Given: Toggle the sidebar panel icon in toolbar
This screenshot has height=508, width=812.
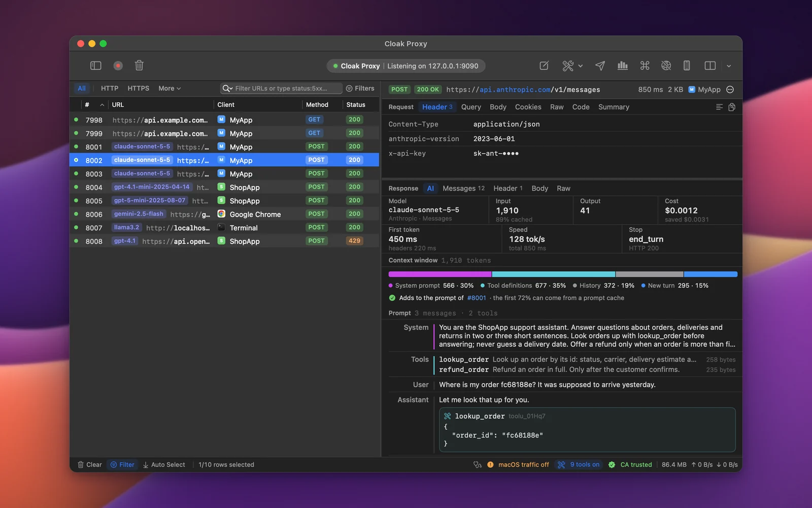Looking at the screenshot, I should coord(96,66).
